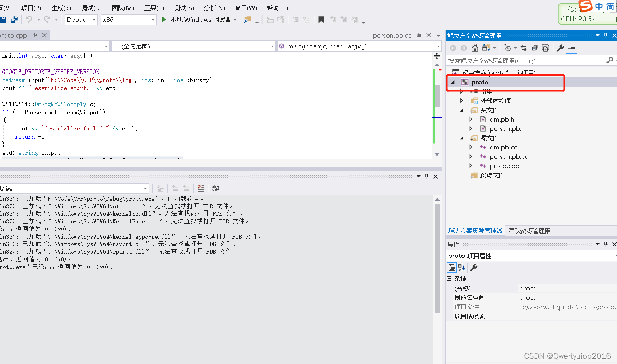Clear all output with the clear icon
617x364 pixels.
click(201, 188)
